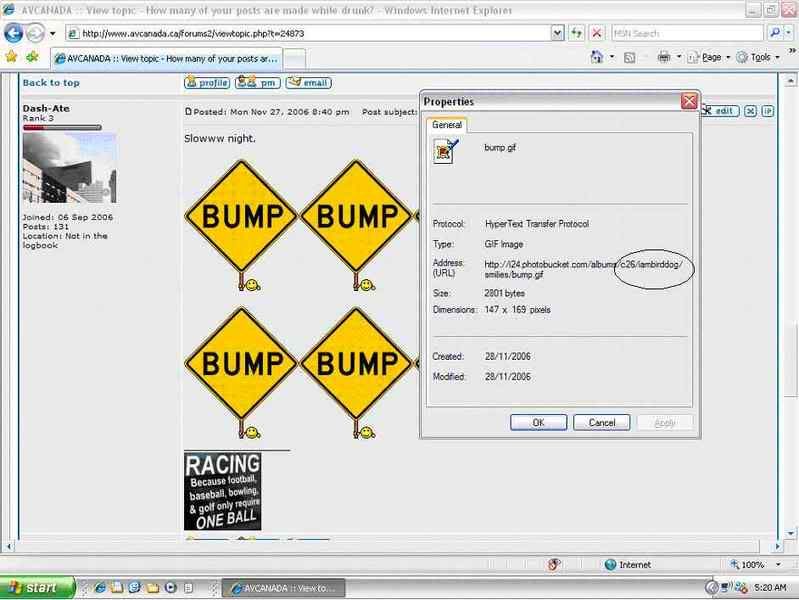Image resolution: width=799 pixels, height=600 pixels.
Task: Click the Add to Favorites icon
Action: tap(33, 57)
